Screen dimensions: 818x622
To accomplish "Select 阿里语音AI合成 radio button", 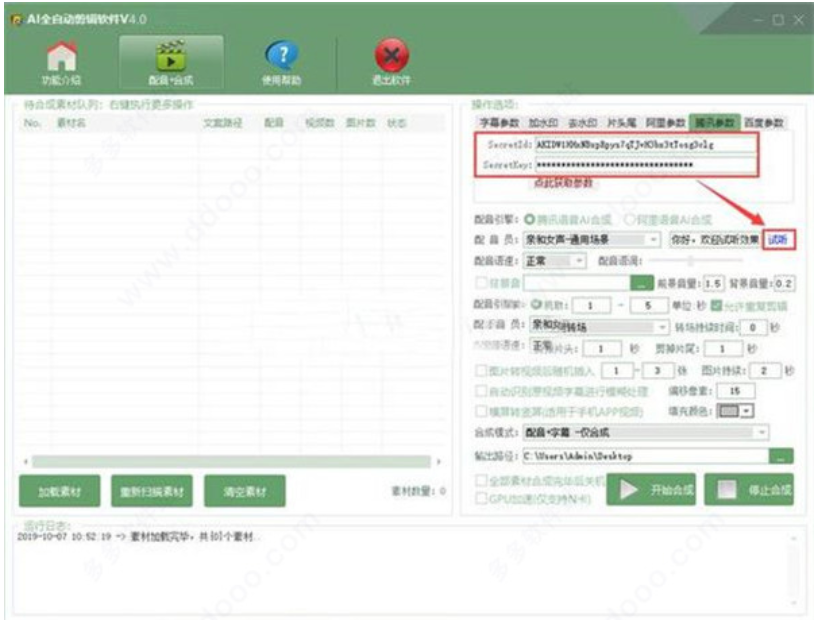I will [x=630, y=219].
